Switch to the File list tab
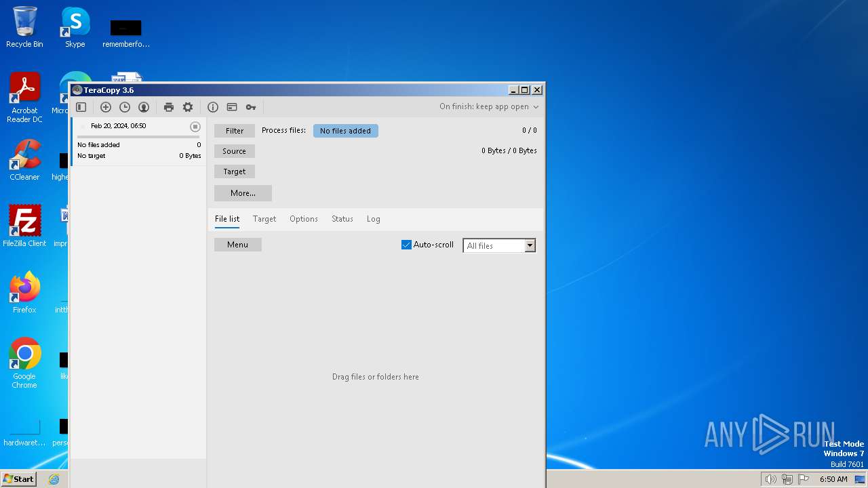 tap(227, 219)
